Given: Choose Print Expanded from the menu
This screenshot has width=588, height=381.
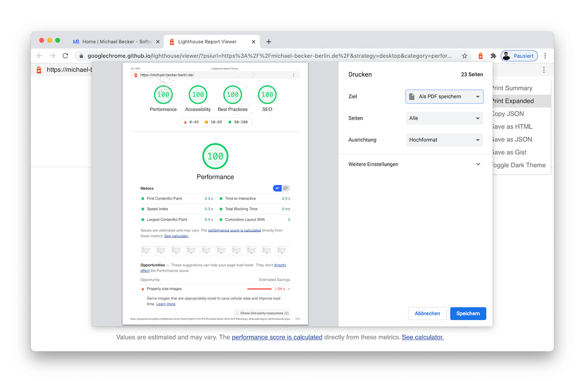Looking at the screenshot, I should [x=521, y=101].
